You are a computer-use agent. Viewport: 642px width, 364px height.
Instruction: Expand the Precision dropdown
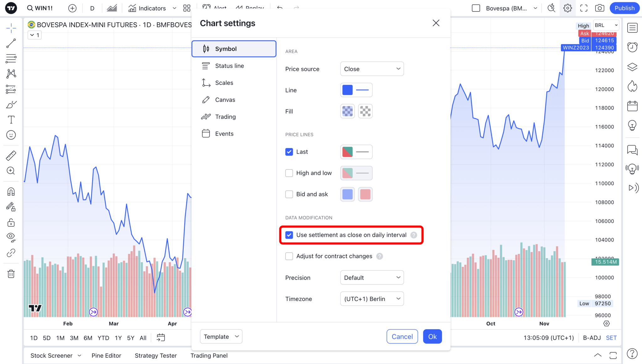pyautogui.click(x=372, y=278)
